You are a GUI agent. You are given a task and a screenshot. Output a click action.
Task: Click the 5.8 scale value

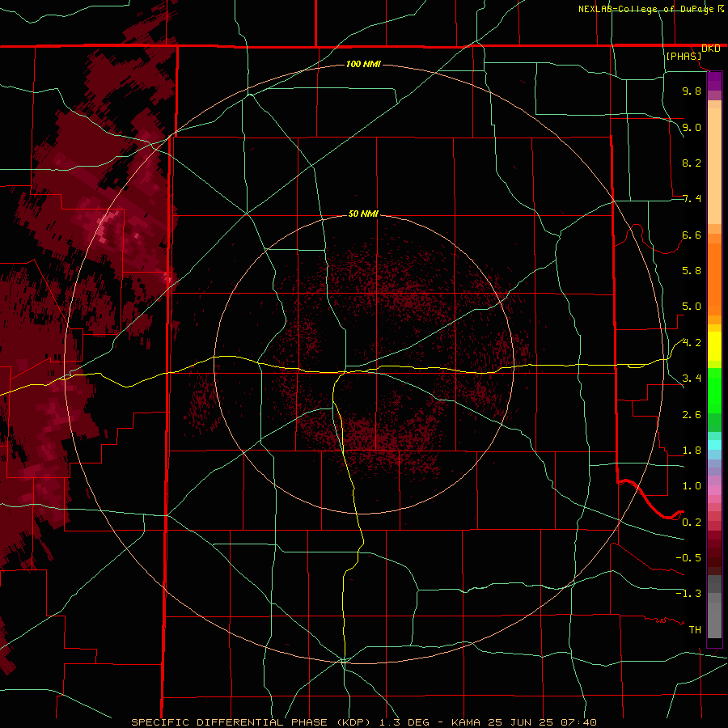692,271
